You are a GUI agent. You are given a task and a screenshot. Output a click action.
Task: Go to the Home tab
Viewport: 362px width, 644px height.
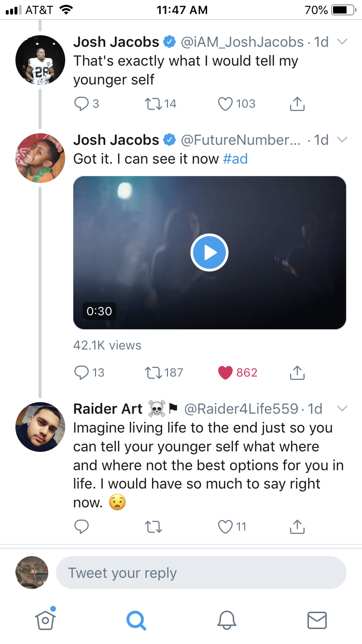(45, 619)
